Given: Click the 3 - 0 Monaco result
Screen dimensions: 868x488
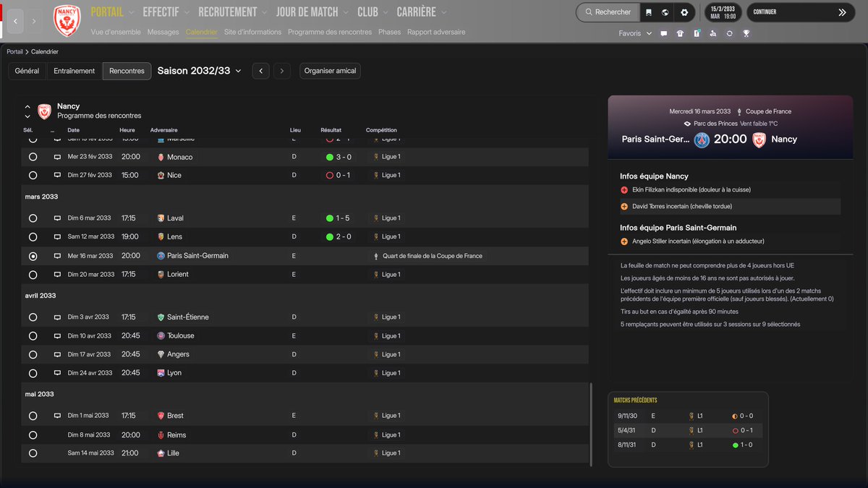Looking at the screenshot, I should tap(339, 157).
